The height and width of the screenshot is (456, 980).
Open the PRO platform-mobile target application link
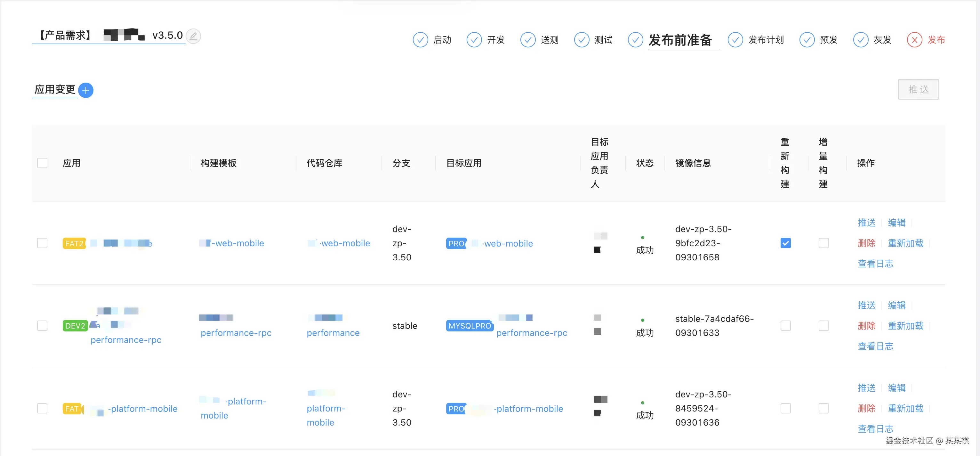[529, 408]
